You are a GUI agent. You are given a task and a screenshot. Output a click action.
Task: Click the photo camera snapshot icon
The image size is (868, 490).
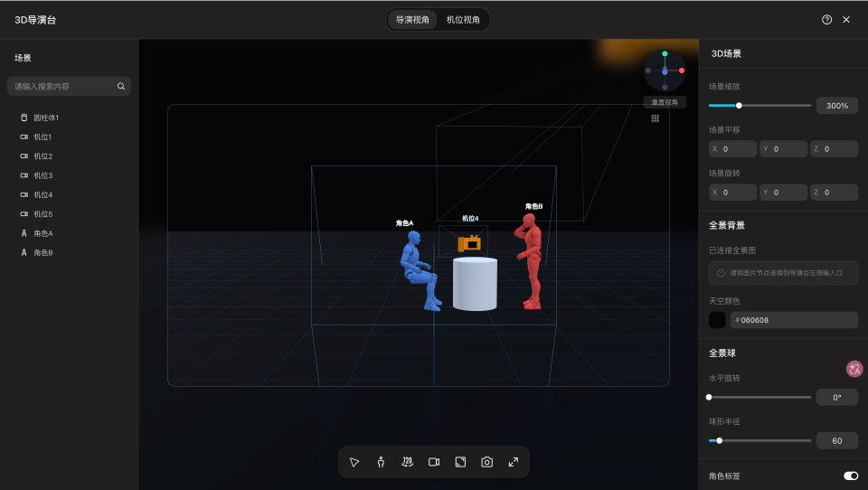486,462
